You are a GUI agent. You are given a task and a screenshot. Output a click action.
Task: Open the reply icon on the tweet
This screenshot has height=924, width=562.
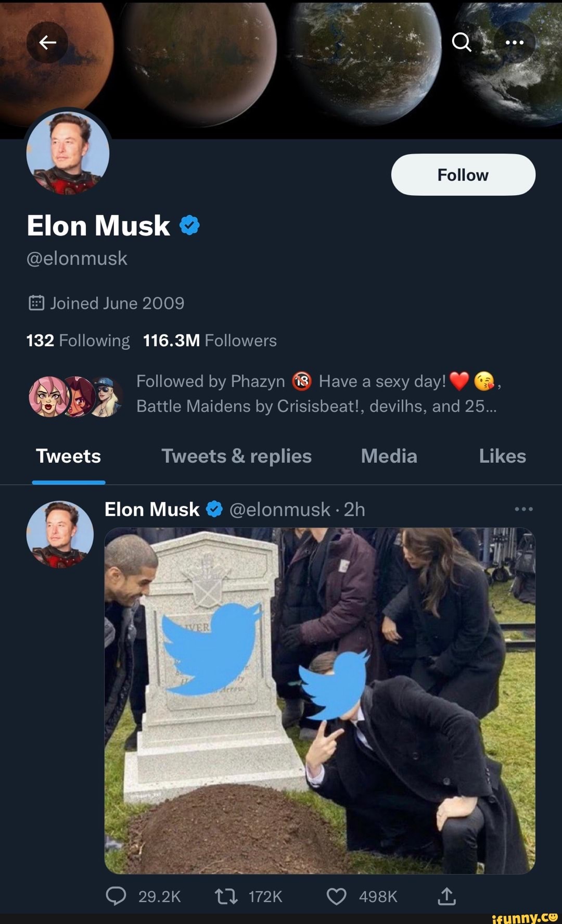pyautogui.click(x=117, y=896)
